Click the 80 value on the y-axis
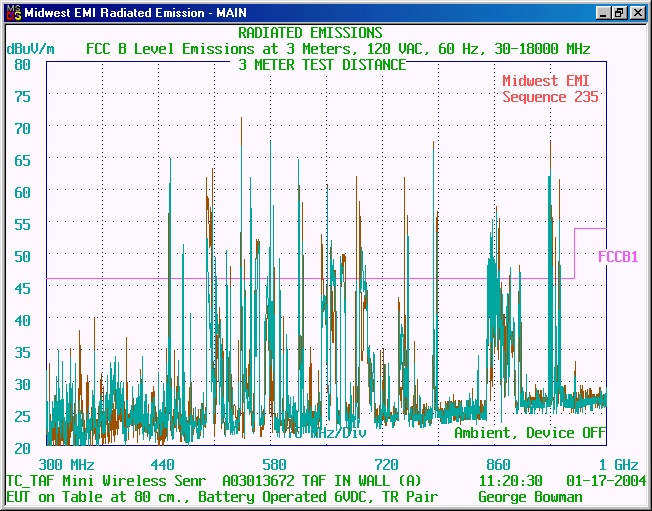The image size is (652, 511). point(23,64)
